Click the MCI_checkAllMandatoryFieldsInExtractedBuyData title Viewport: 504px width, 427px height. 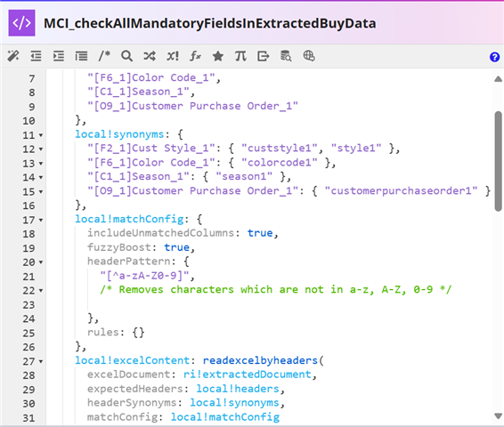[209, 23]
